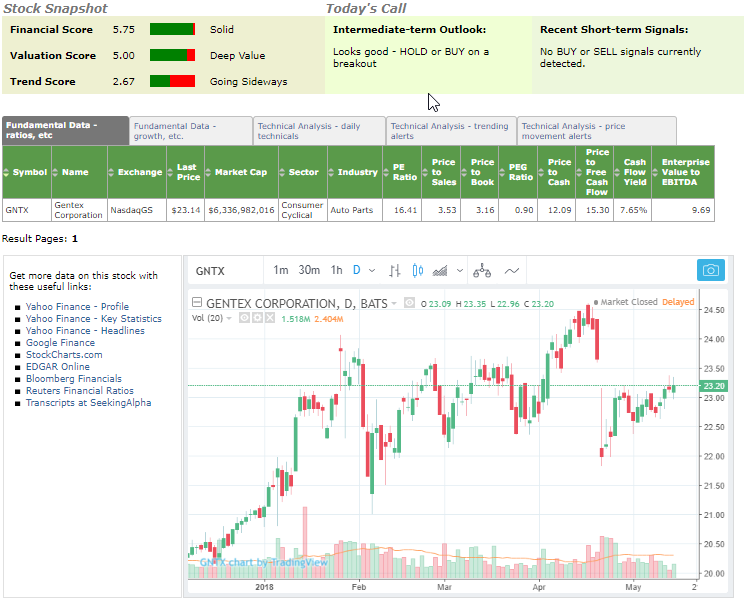Sort by Sector column sort arrows
This screenshot has height=603, width=748.
point(282,172)
